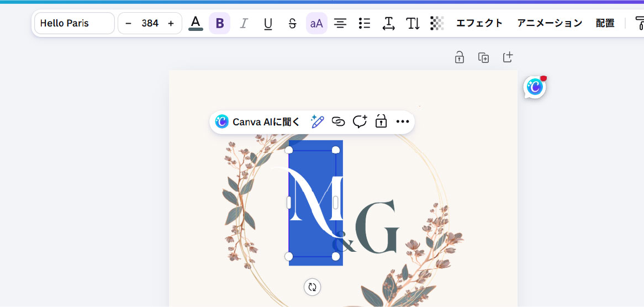Click the right-middle resize handle of the text box
Viewport: 644px width, 307px height.
(x=336, y=202)
